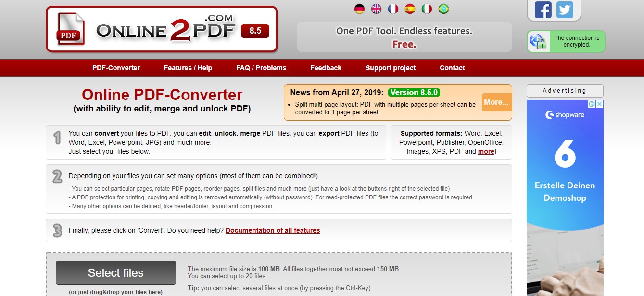644x296 pixels.
Task: Click the Online2PDF logo
Action: 162,29
